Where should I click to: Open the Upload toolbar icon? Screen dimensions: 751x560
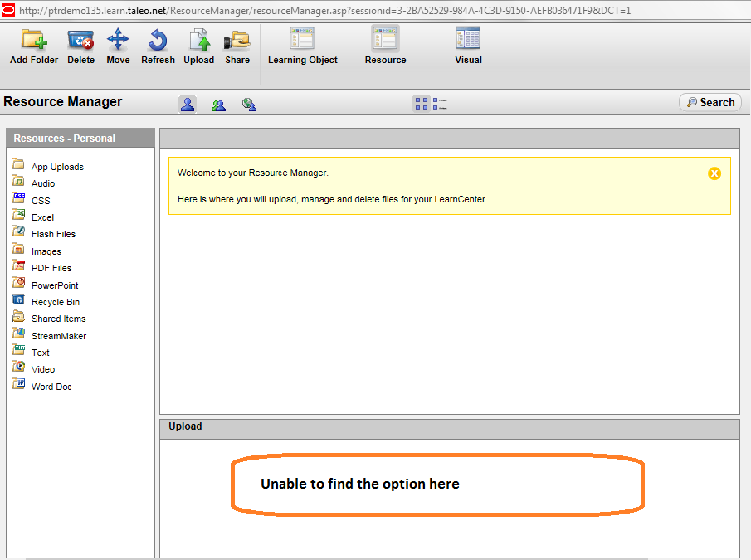[x=199, y=40]
